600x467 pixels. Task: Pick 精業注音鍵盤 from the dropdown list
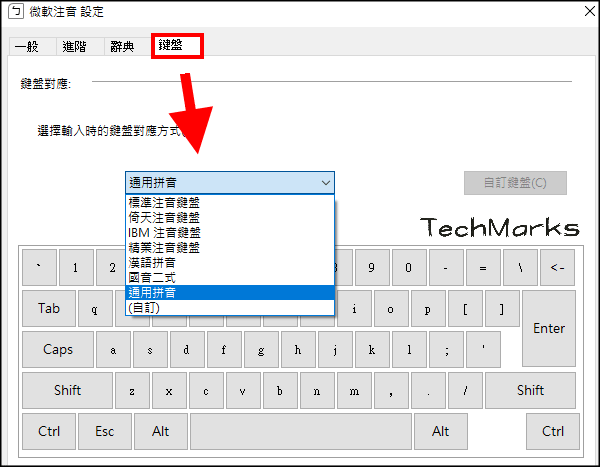tap(230, 247)
